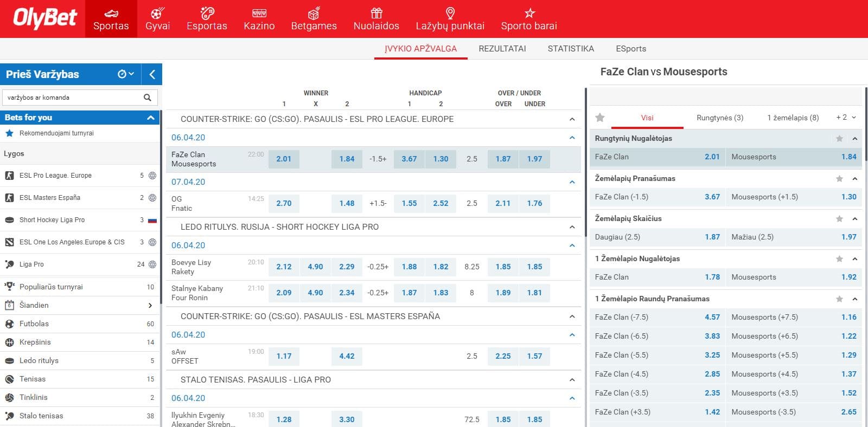Open the Nuolaidos promotions section

pyautogui.click(x=376, y=19)
